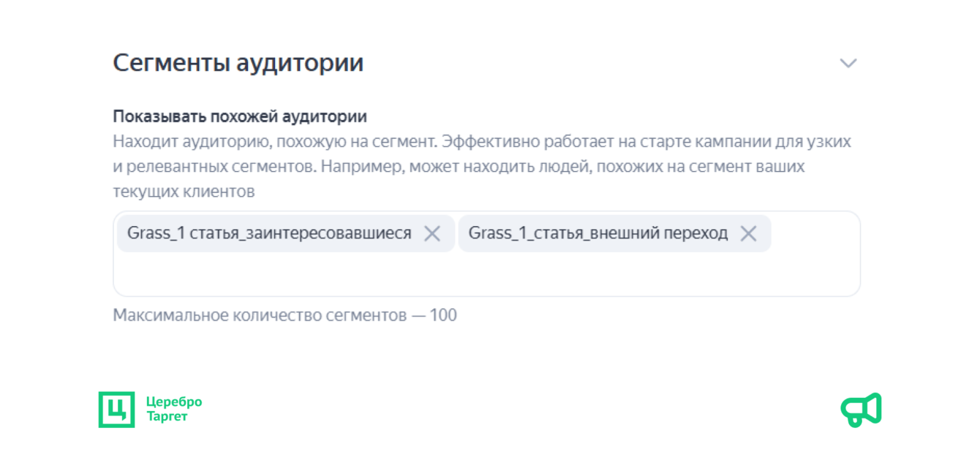Collapse the Сегменты аудитории section chevron
Screen dimensions: 980x460
848,63
